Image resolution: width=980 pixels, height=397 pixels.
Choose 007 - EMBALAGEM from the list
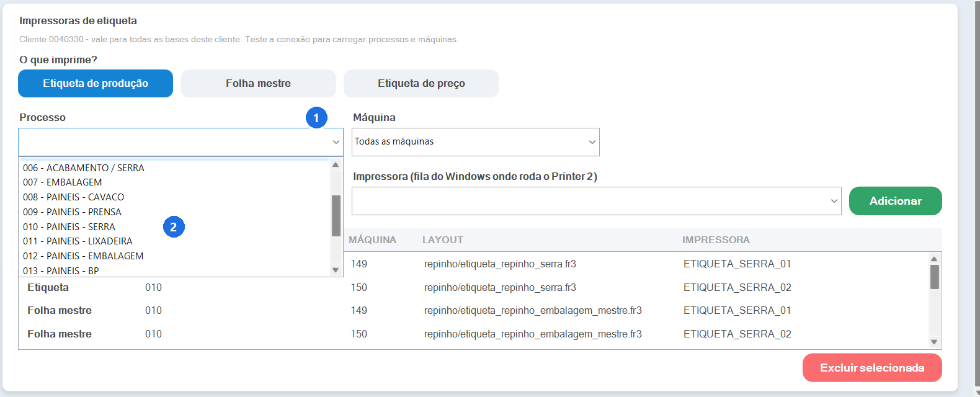(175, 182)
